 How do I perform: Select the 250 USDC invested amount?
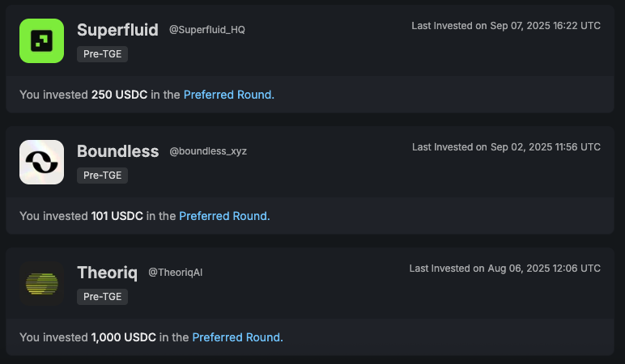coord(119,95)
